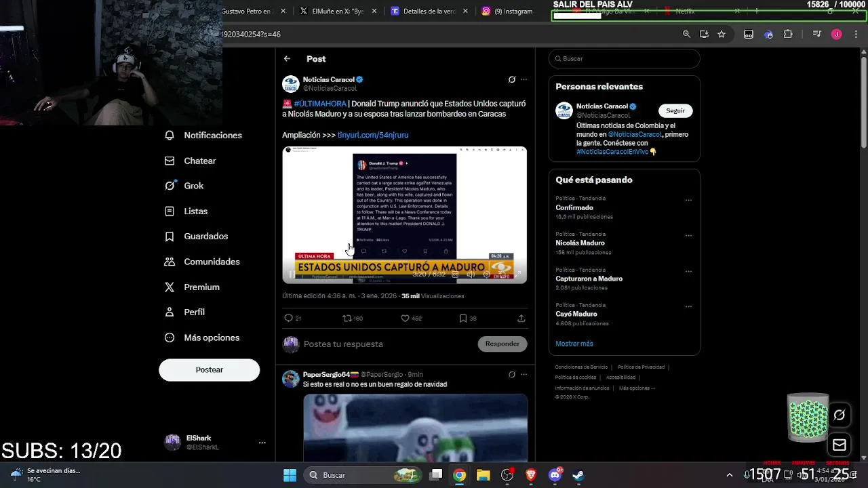Open the Chrome profile avatar J
868x488 pixels.
pyautogui.click(x=837, y=34)
